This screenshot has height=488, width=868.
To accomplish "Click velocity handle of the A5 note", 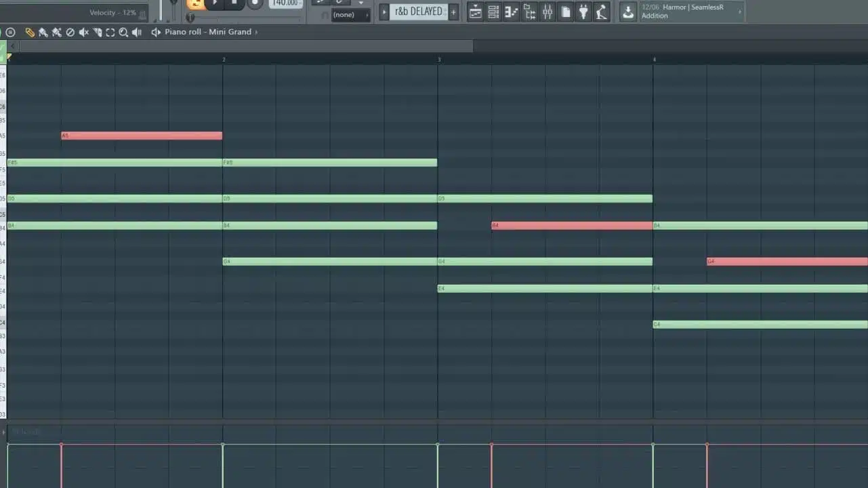I will point(61,445).
